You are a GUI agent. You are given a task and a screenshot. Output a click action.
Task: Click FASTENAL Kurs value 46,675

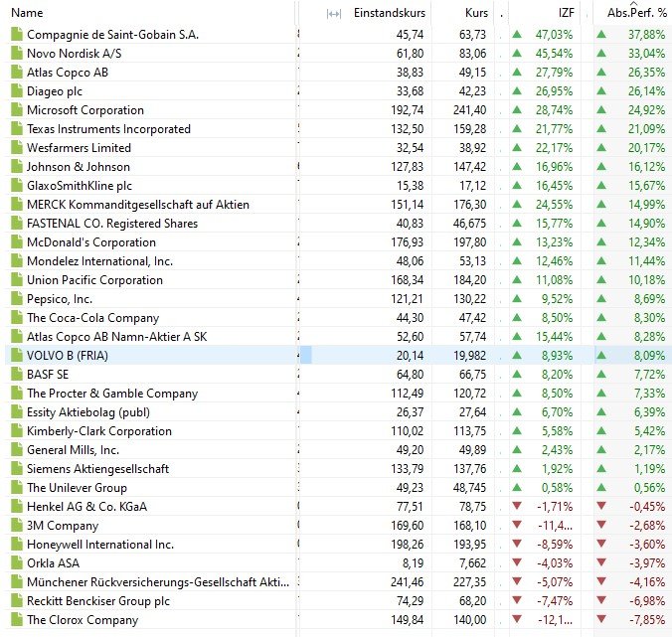point(470,224)
